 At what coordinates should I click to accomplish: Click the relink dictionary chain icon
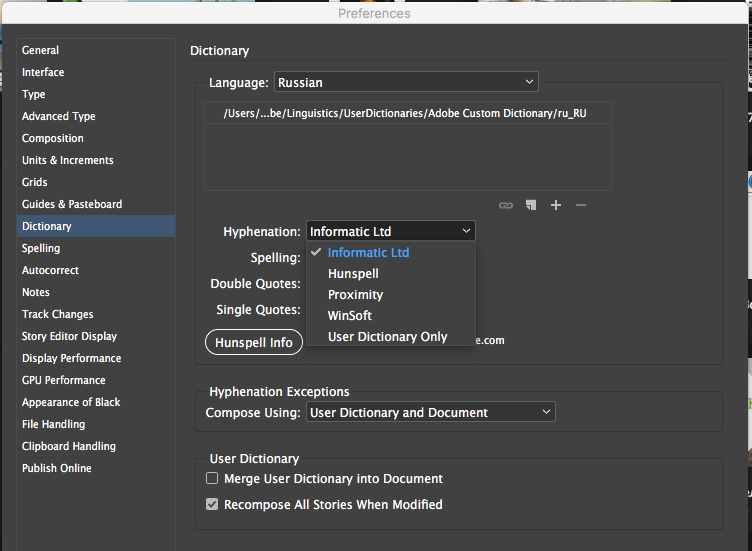coord(506,205)
